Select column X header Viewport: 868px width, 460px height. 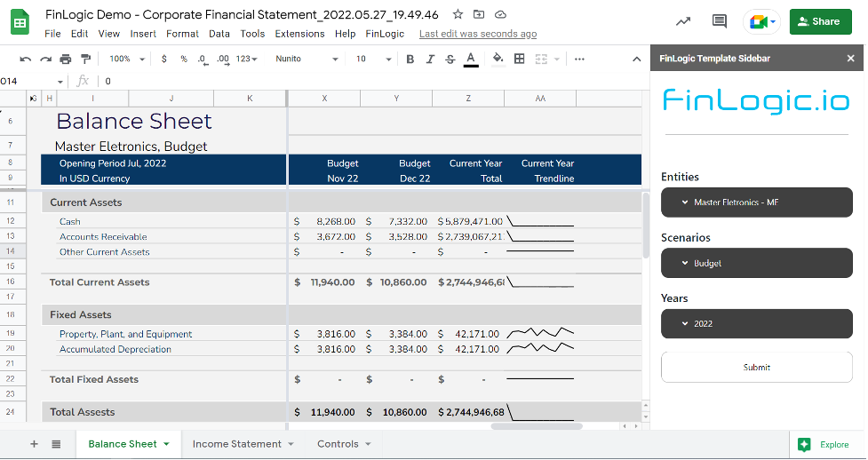tap(324, 99)
